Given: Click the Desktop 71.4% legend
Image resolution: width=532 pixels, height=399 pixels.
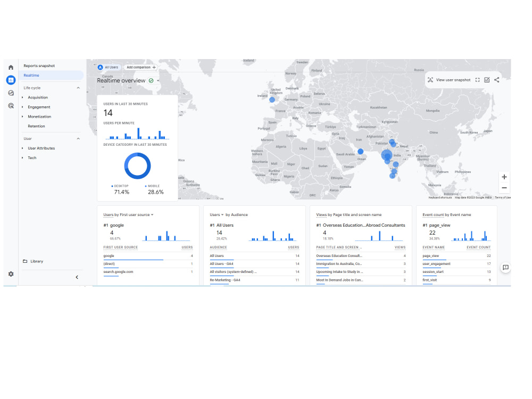Looking at the screenshot, I should (121, 190).
